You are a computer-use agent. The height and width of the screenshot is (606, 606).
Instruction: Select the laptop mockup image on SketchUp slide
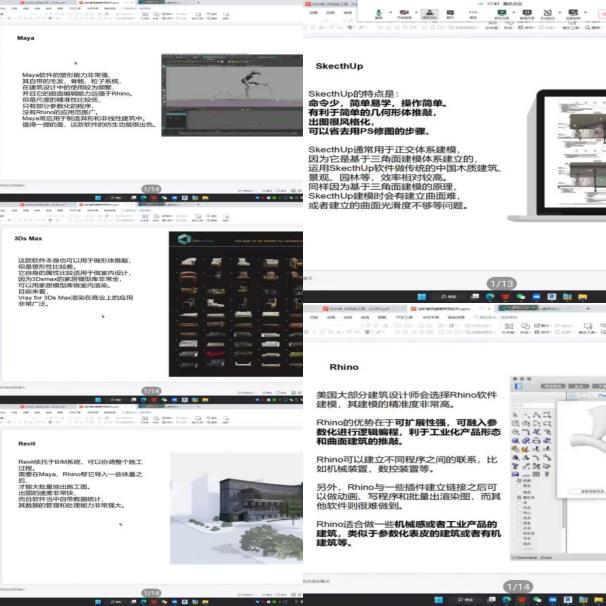click(x=557, y=155)
